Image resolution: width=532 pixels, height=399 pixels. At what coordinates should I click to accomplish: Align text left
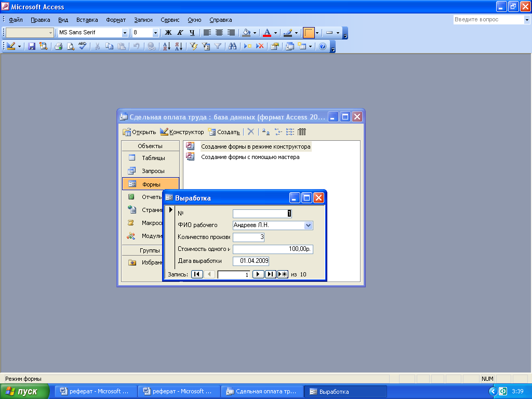(207, 33)
